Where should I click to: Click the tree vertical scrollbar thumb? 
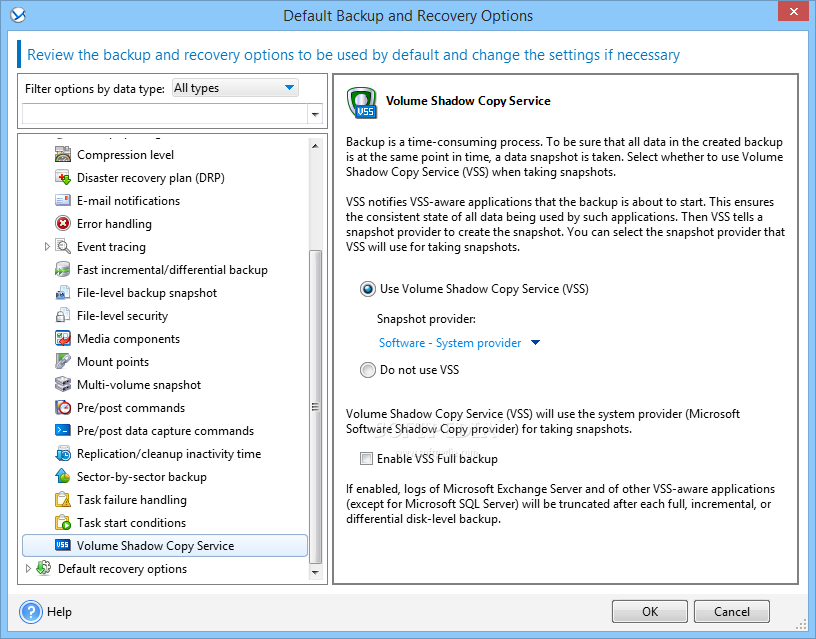pos(315,406)
